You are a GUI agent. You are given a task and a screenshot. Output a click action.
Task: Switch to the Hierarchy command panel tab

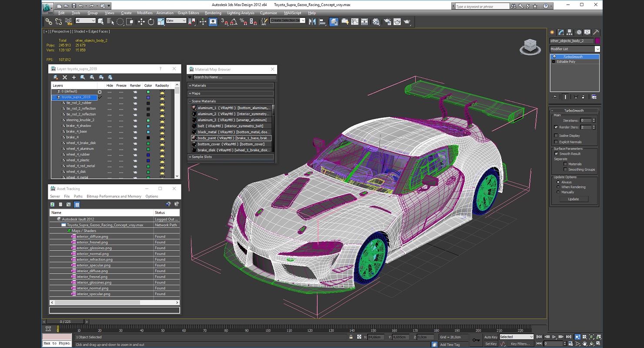pos(570,32)
